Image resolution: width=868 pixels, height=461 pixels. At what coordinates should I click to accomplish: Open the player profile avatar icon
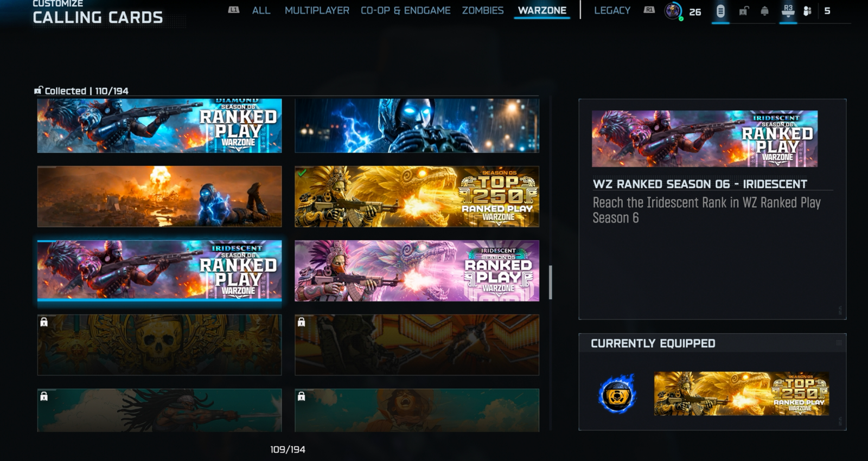click(673, 11)
